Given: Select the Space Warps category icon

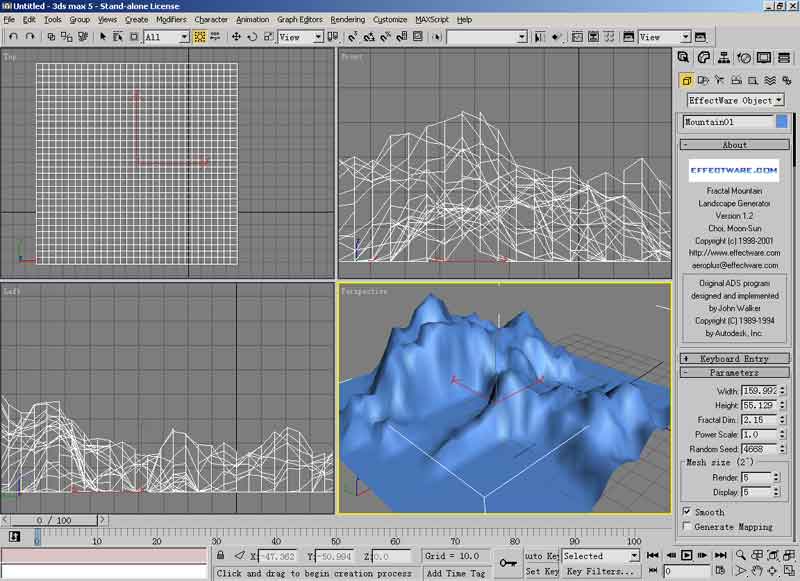Looking at the screenshot, I should coord(770,80).
